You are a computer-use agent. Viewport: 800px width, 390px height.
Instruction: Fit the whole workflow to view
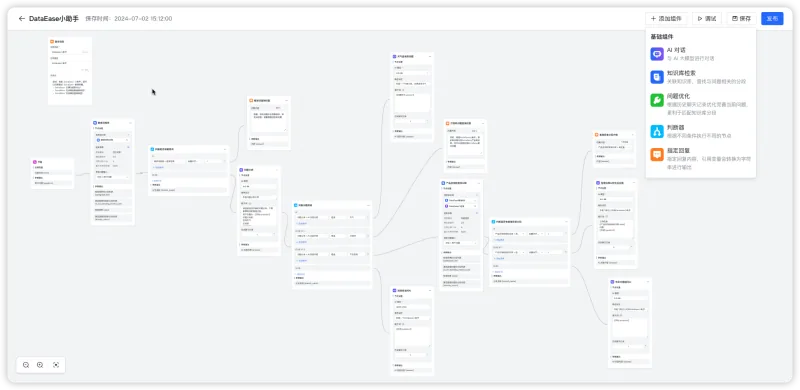point(56,365)
